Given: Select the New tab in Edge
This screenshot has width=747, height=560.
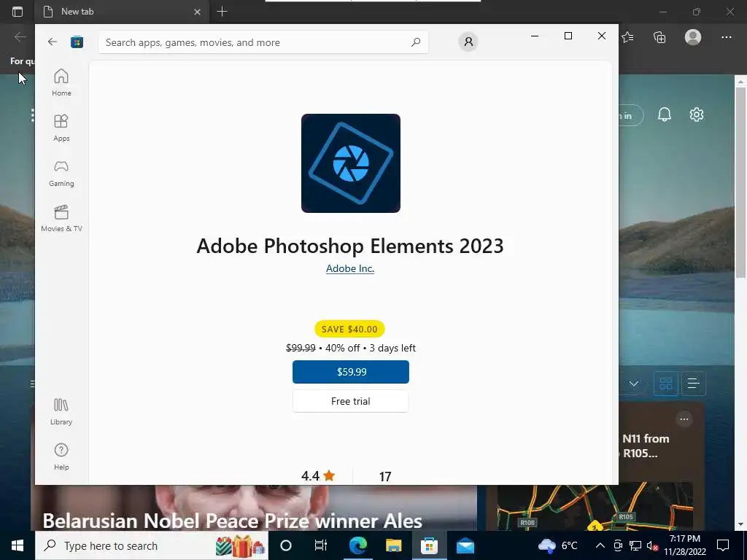Looking at the screenshot, I should tap(122, 12).
